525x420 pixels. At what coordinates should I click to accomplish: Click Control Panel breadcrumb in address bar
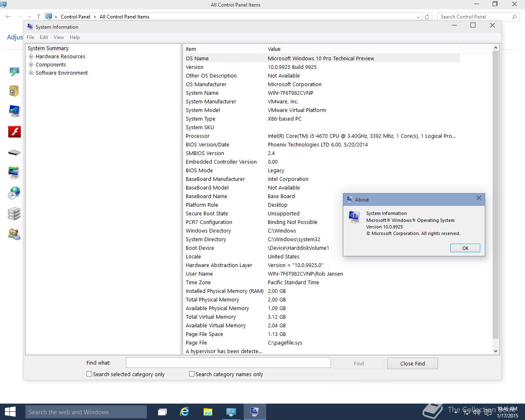pyautogui.click(x=75, y=17)
